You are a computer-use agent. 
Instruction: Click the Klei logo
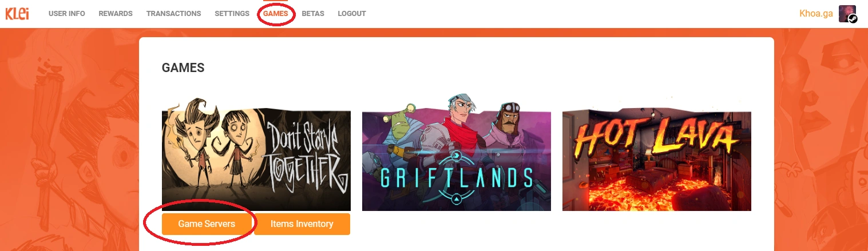(x=17, y=14)
